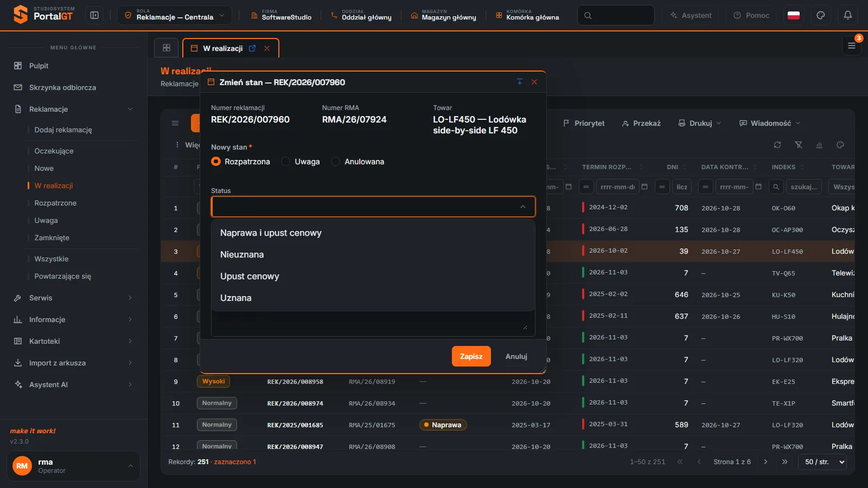Close the W realizacji tab
The height and width of the screenshot is (488, 868).
tap(267, 48)
